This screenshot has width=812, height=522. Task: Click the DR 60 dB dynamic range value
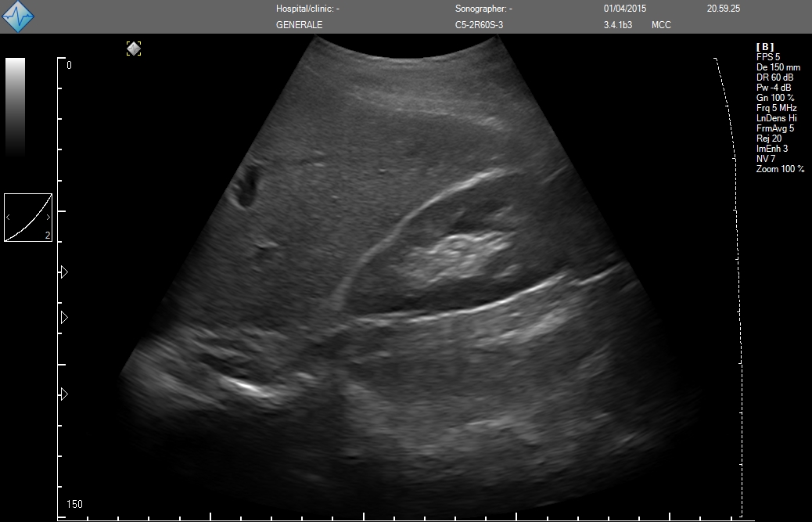pyautogui.click(x=774, y=77)
